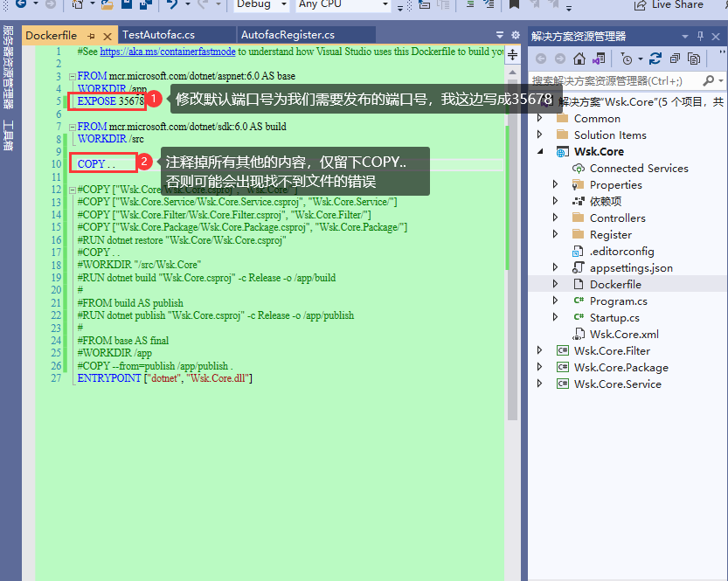Select Dockerfile in Solution Explorer tree
This screenshot has width=728, height=581.
click(x=615, y=284)
